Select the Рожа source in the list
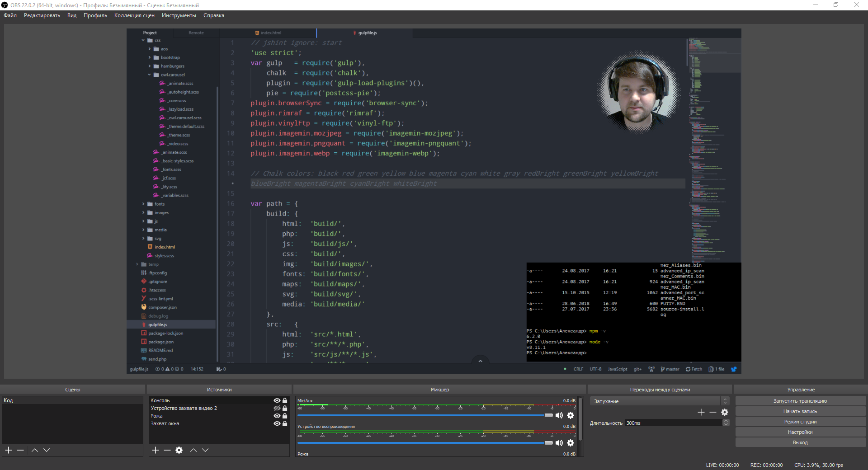Image resolution: width=868 pixels, height=470 pixels. click(x=157, y=416)
